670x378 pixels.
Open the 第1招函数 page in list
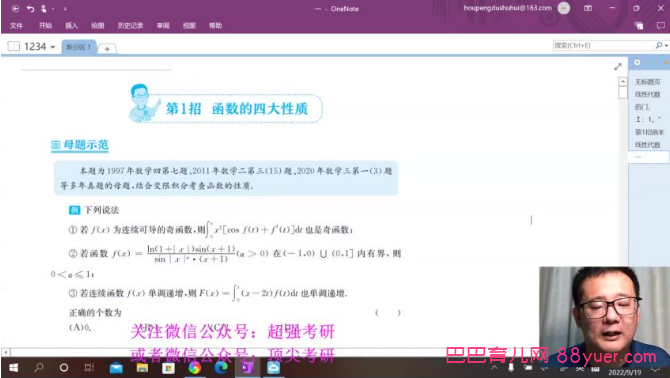(649, 132)
